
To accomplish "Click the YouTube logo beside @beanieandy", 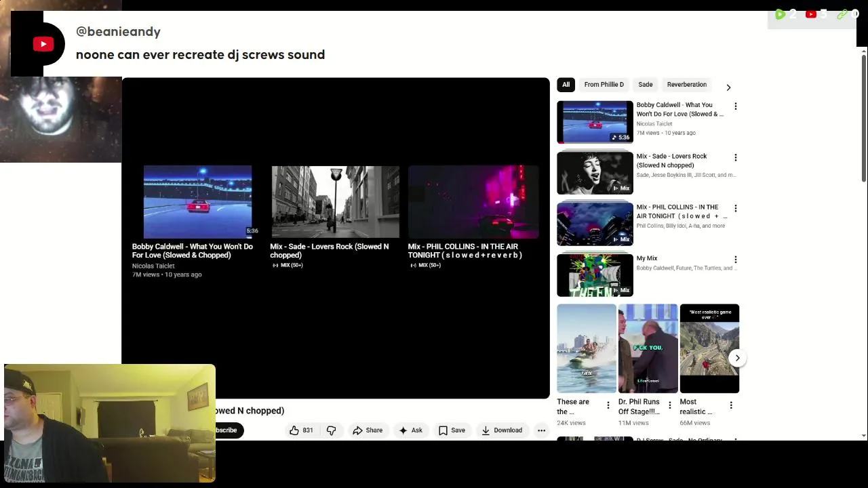I will [43, 44].
